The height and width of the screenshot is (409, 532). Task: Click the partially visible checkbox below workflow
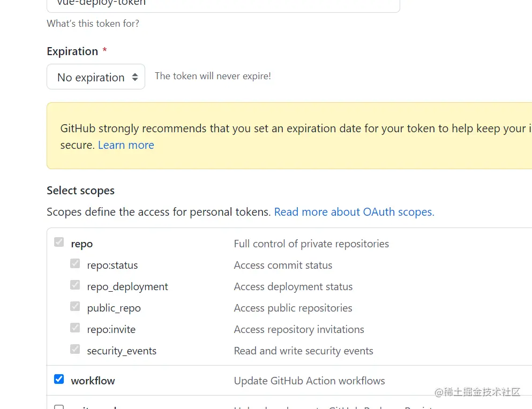tap(59, 407)
